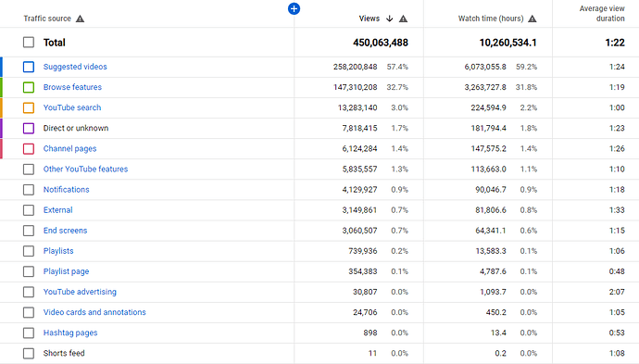639x364 pixels.
Task: Check the Notifications row checkbox
Action: coord(29,190)
